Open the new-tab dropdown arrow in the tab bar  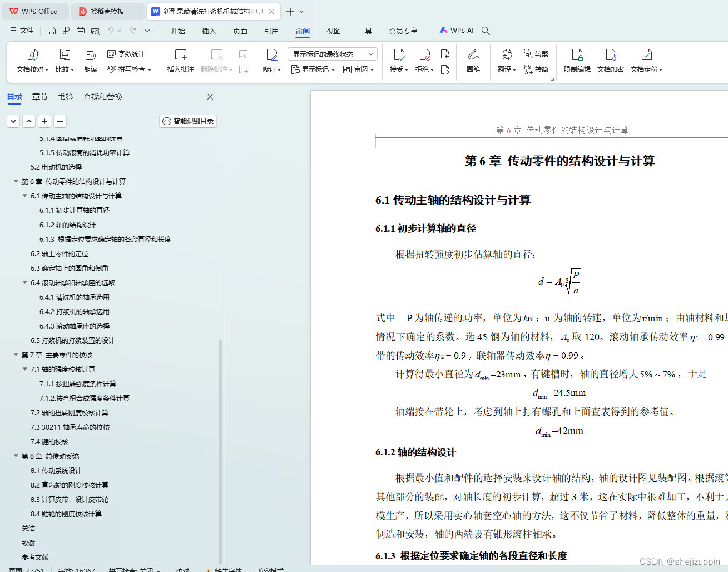tap(301, 11)
